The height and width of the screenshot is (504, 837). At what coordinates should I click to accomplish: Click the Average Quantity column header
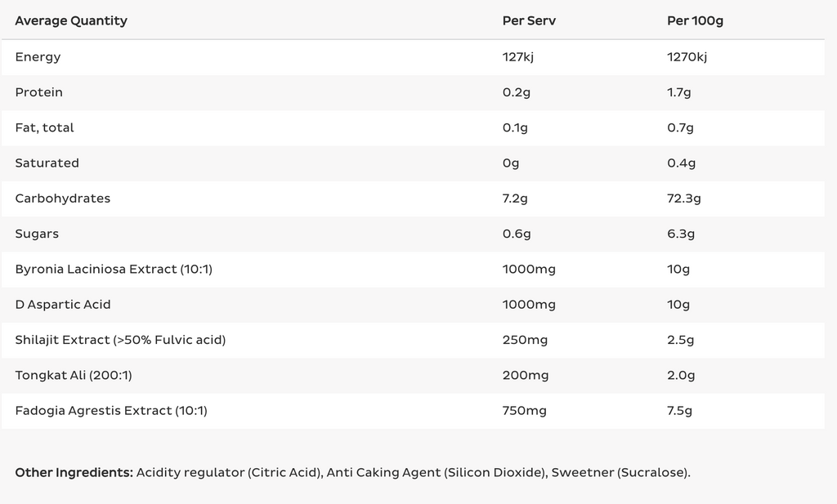[x=71, y=21]
